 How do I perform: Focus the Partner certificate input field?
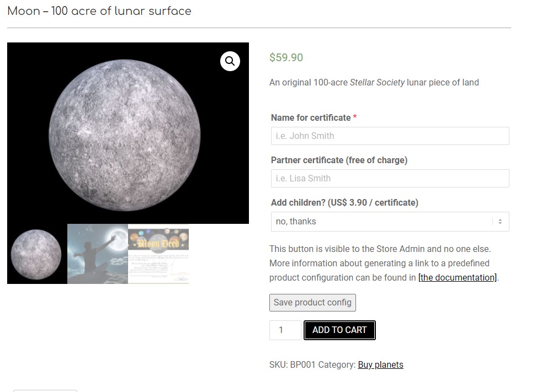(x=390, y=179)
